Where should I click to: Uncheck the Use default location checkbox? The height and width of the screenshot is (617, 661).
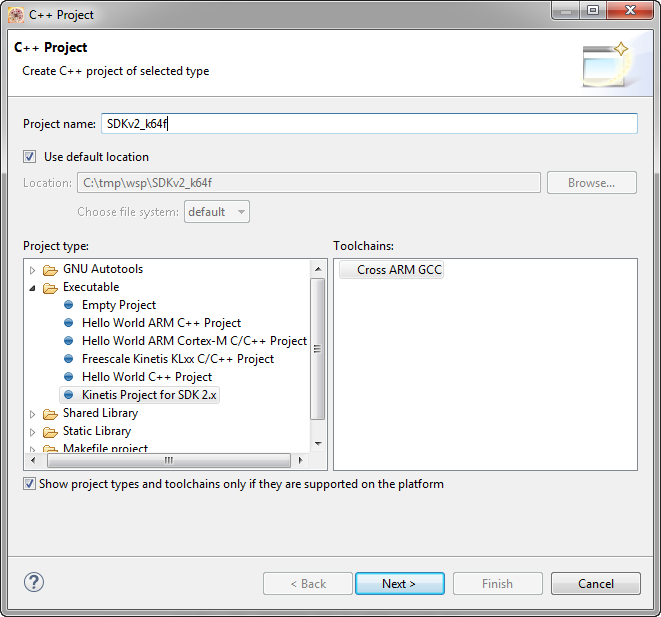(x=30, y=157)
